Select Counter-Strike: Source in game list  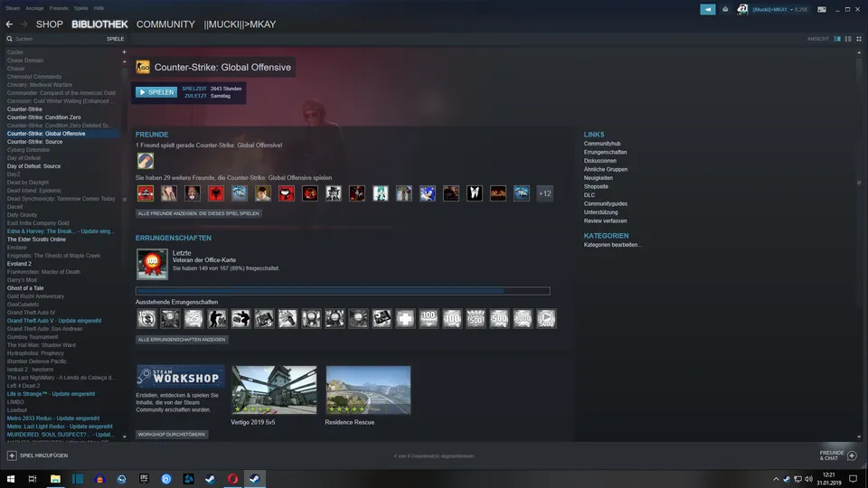pos(34,142)
